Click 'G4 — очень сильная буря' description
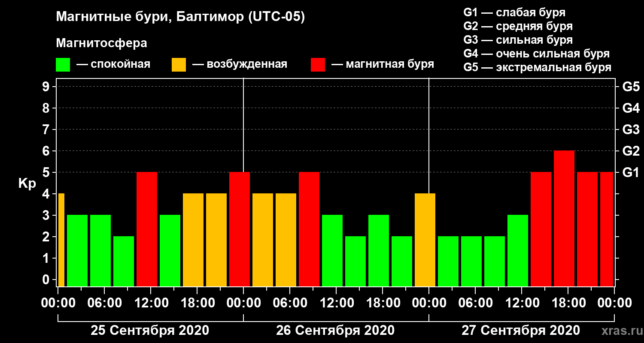The width and height of the screenshot is (644, 343). point(536,54)
